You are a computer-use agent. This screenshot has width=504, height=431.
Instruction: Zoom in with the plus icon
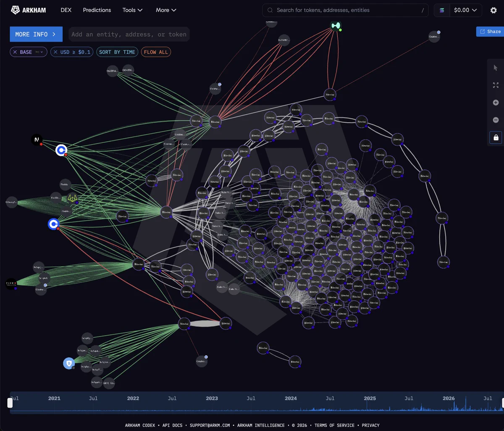tap(496, 102)
